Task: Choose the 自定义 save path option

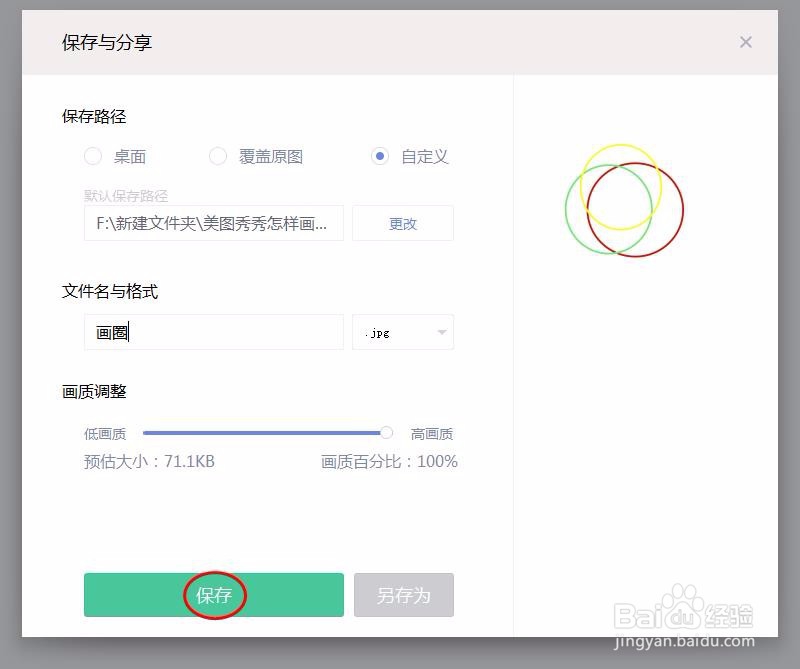Action: [380, 156]
